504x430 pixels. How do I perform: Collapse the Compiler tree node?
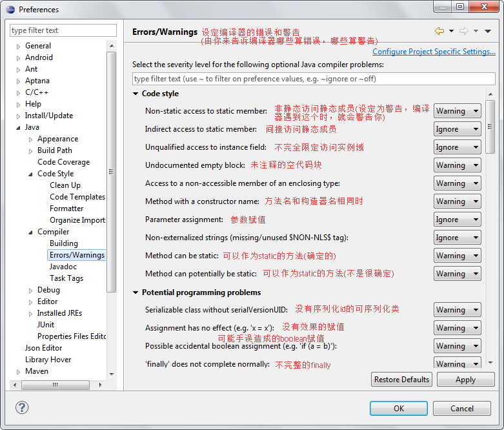pos(30,232)
